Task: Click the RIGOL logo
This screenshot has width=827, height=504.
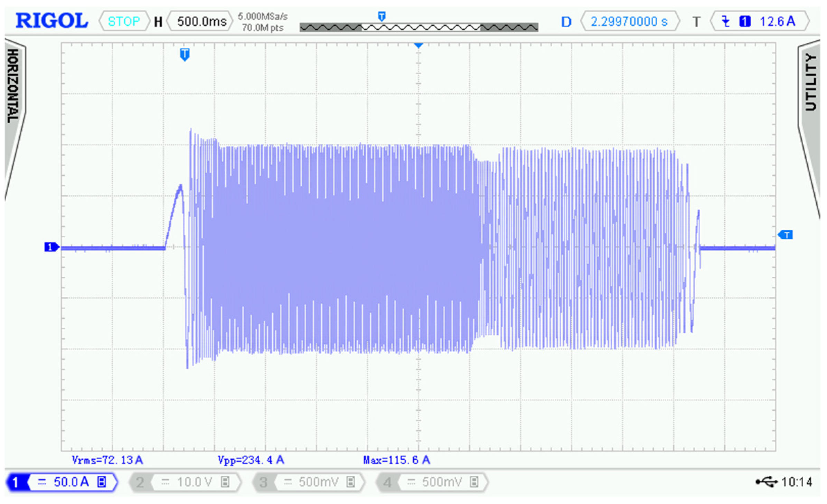Action: [x=52, y=21]
